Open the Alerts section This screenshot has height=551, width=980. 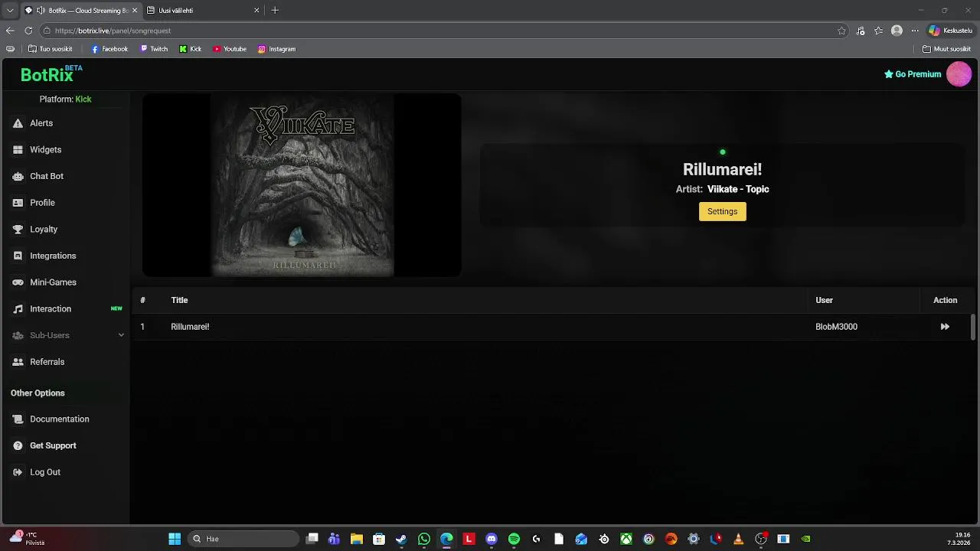point(41,123)
